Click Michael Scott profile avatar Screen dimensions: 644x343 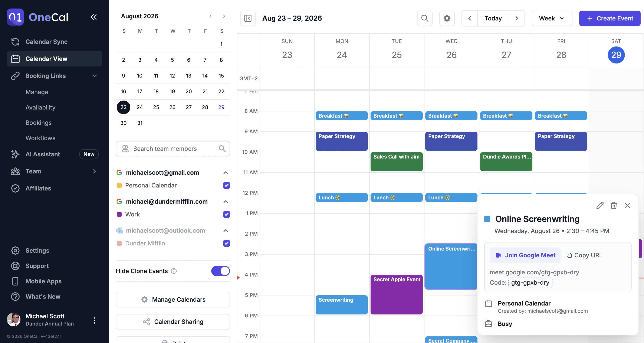pos(14,320)
